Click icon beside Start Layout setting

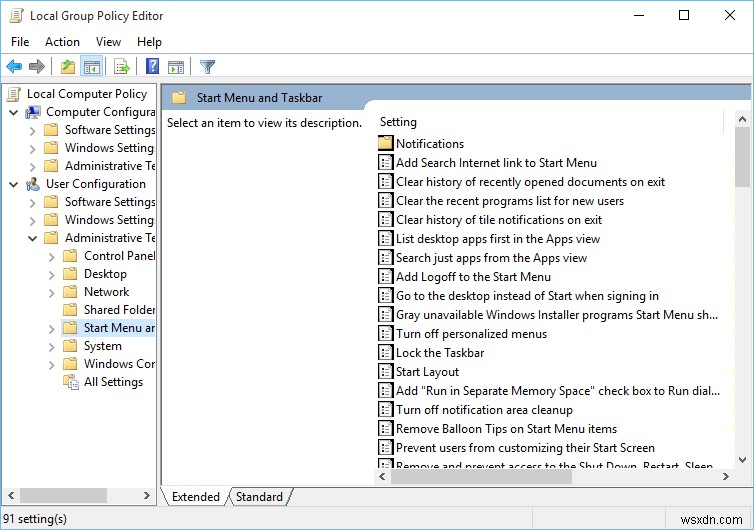point(385,371)
